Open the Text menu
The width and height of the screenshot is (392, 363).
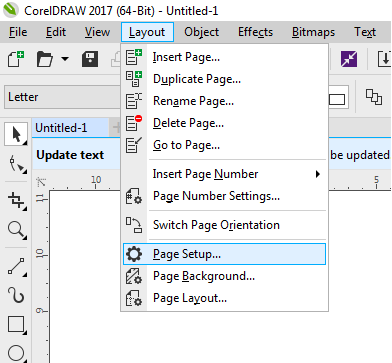click(365, 32)
